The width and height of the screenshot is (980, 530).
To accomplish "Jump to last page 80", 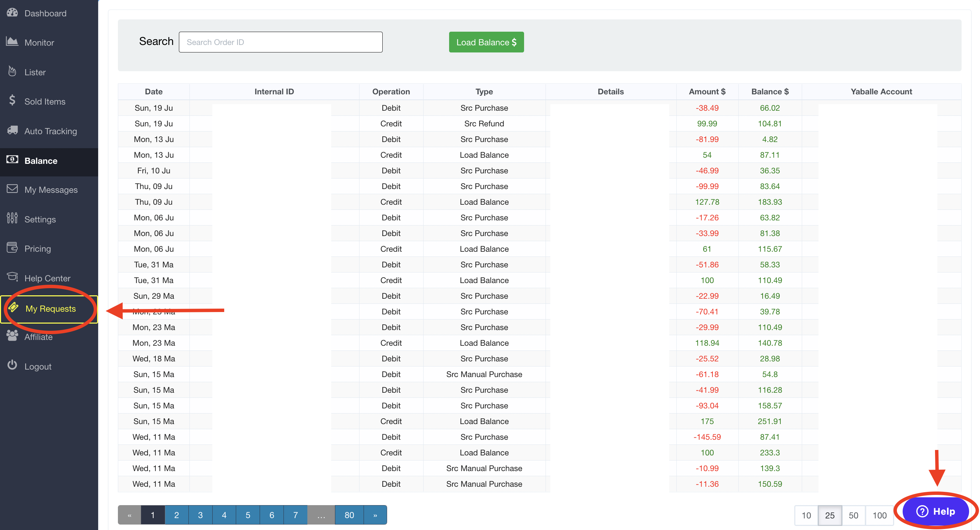I will (349, 515).
